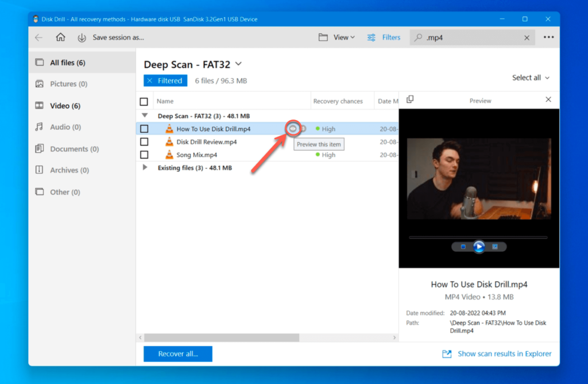The width and height of the screenshot is (588, 384).
Task: Click the copy preview icon beside Preview header
Action: [410, 99]
